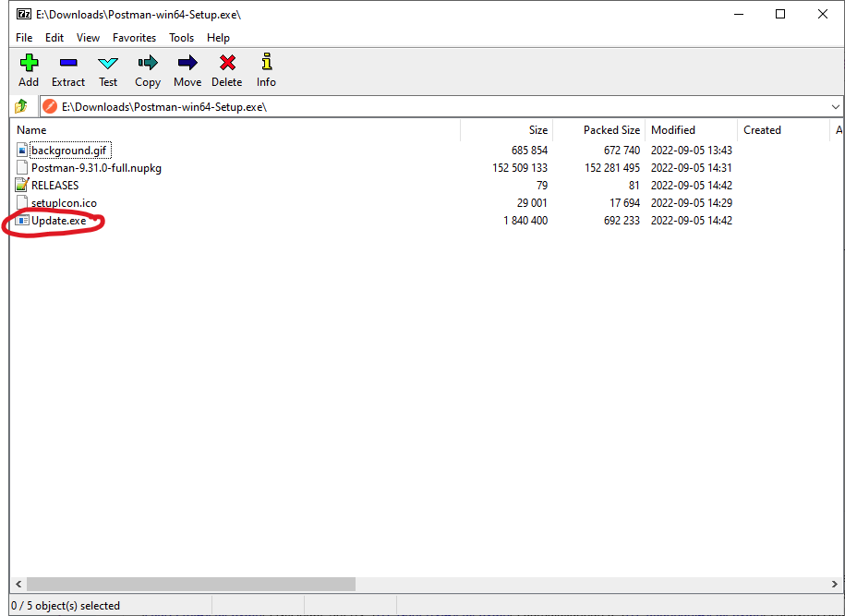Open the Edit menu

[x=54, y=38]
